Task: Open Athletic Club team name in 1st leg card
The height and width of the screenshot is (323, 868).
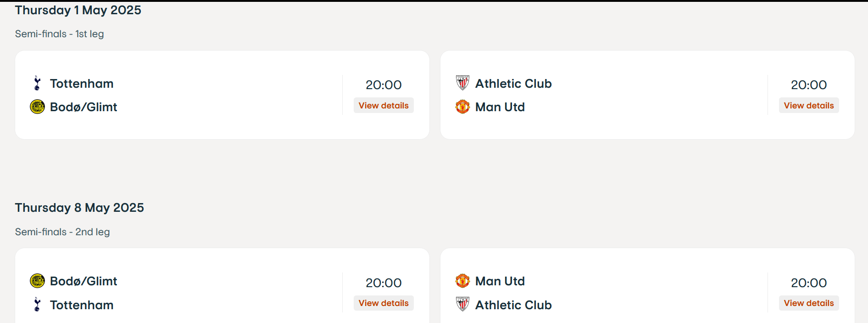Action: click(513, 84)
